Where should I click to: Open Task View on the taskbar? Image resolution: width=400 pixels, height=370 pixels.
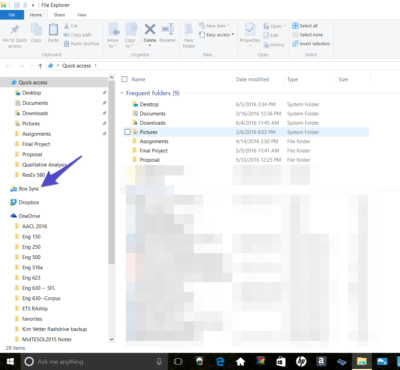pos(178,362)
